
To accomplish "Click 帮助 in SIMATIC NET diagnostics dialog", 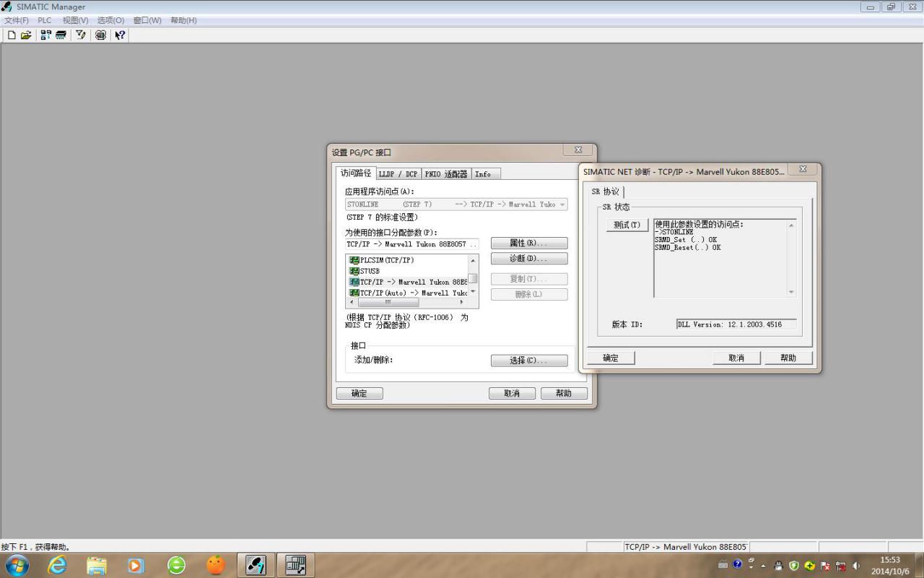I will [x=788, y=358].
